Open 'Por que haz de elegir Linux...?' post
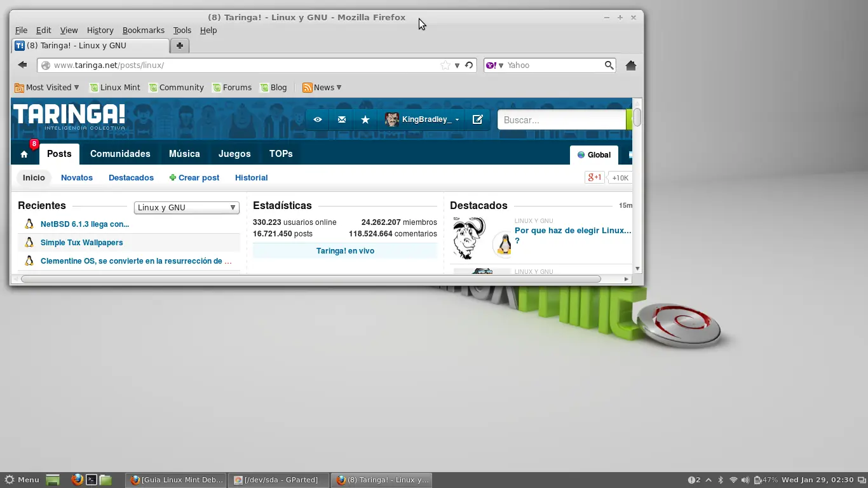868x488 pixels. tap(573, 236)
